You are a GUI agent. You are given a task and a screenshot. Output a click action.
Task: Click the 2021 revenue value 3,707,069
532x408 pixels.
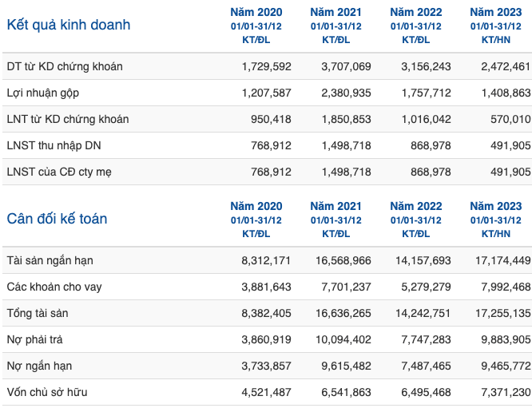coord(346,66)
